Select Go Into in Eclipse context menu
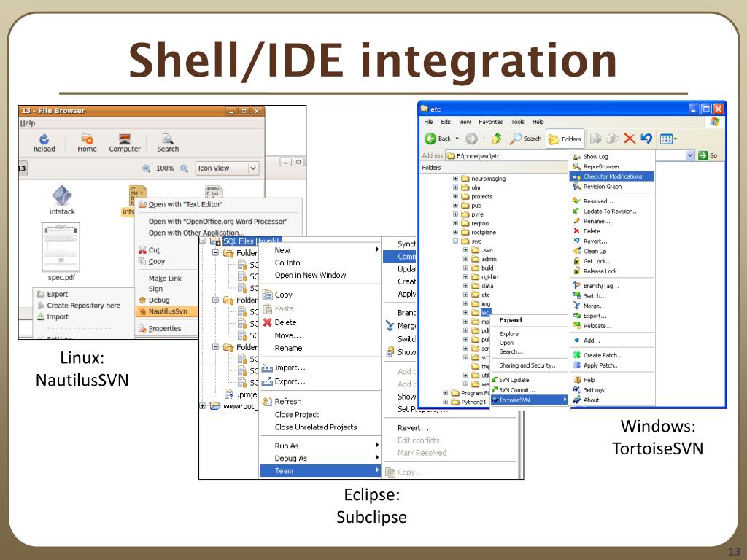Screen dimensions: 747x560 click(287, 262)
